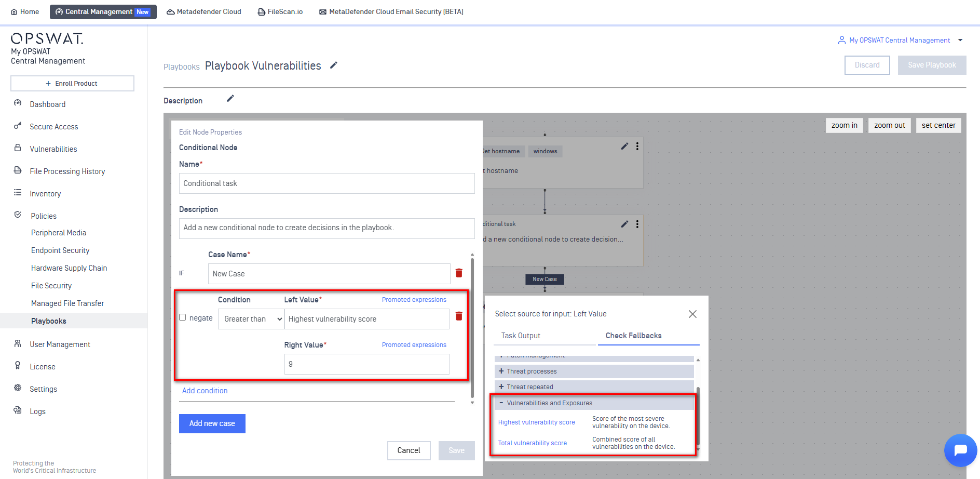This screenshot has width=980, height=479.
Task: Open My OPSWAT Central Management account dropdown
Action: coord(900,40)
